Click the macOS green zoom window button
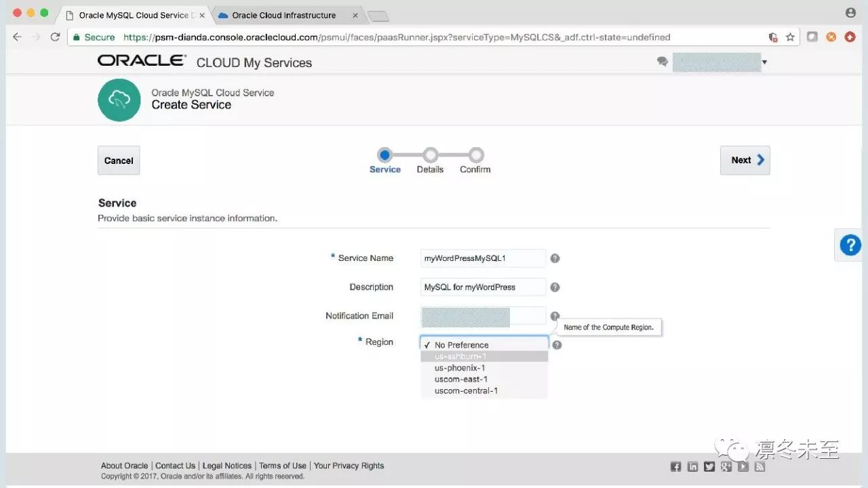The image size is (868, 488). (45, 13)
